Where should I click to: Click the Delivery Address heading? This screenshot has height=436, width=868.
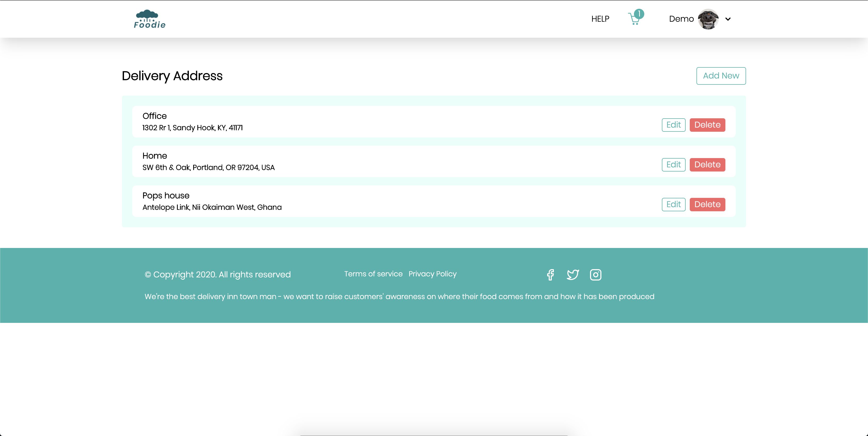click(x=172, y=76)
